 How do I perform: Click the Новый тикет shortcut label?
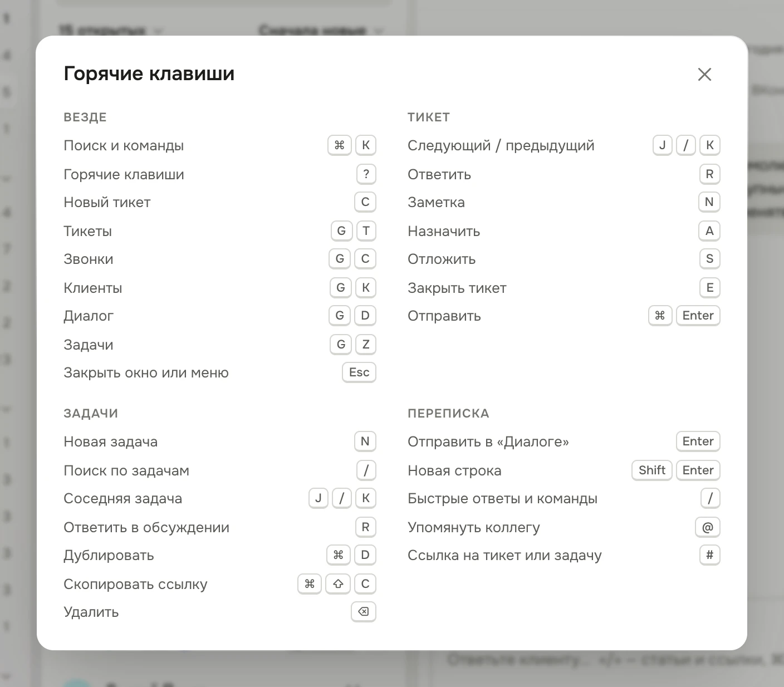click(x=107, y=202)
